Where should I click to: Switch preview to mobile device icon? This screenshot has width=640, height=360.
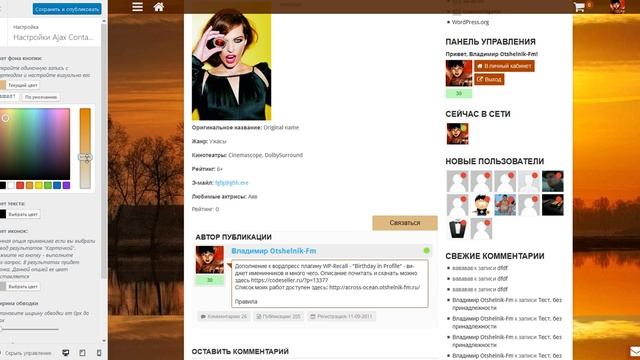(x=99, y=353)
